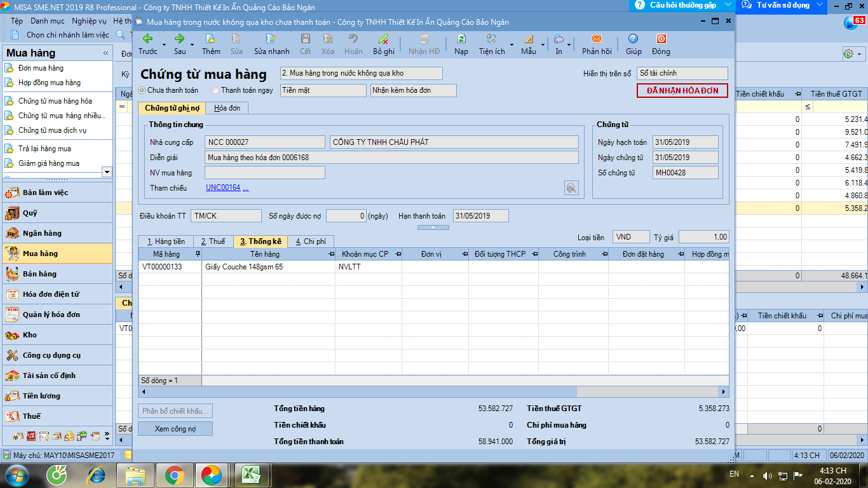Image resolution: width=868 pixels, height=488 pixels.
Task: Expand the Sau button dropdown arrow
Action: 192,44
